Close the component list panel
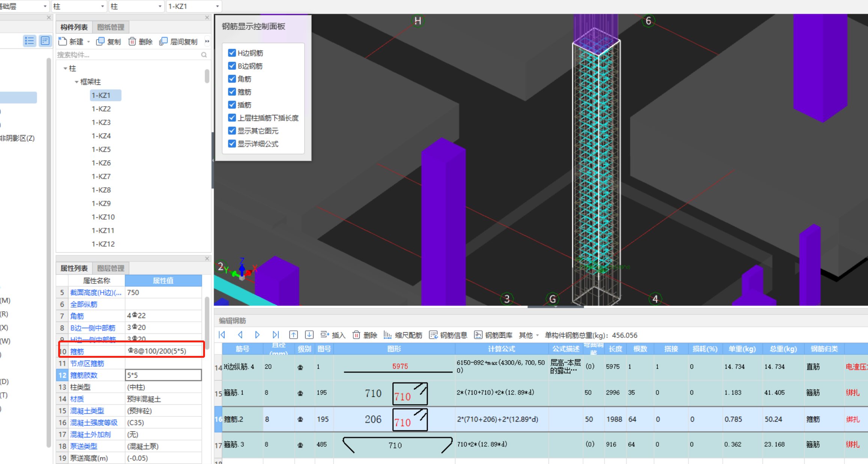Screen dimensions: 868x464 click(x=207, y=17)
